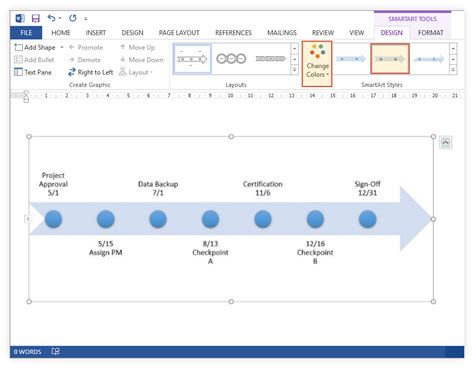Select the SmartArt Tools FORMAT tab
The width and height of the screenshot is (474, 368).
(x=431, y=33)
